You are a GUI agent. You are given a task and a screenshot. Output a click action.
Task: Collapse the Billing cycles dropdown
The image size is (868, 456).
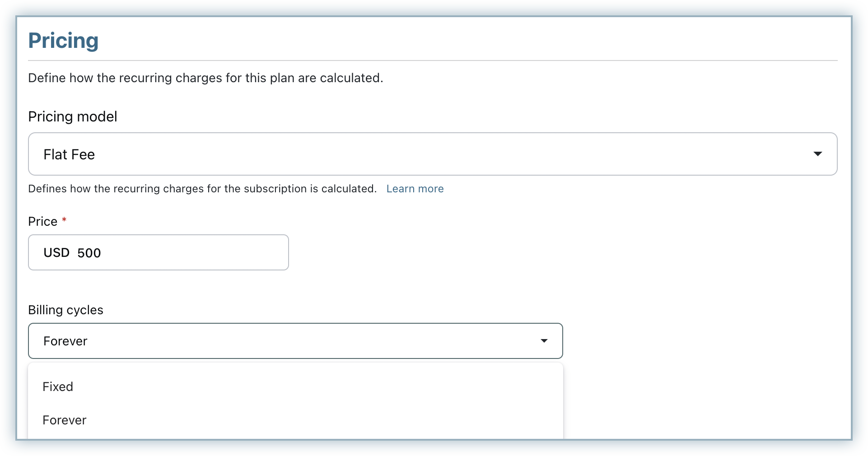[x=295, y=341]
